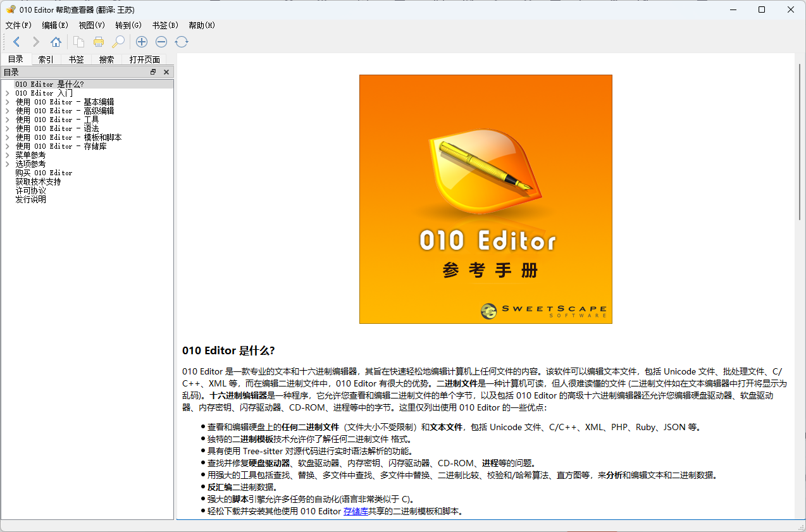Screen dimensions: 806x532
Task: Open the 书签(B) menu
Action: point(165,25)
